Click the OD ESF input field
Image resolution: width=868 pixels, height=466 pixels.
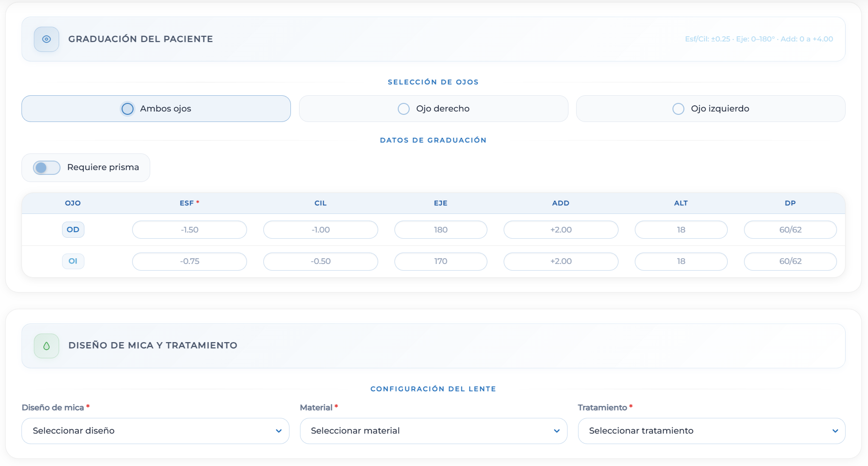pyautogui.click(x=189, y=230)
